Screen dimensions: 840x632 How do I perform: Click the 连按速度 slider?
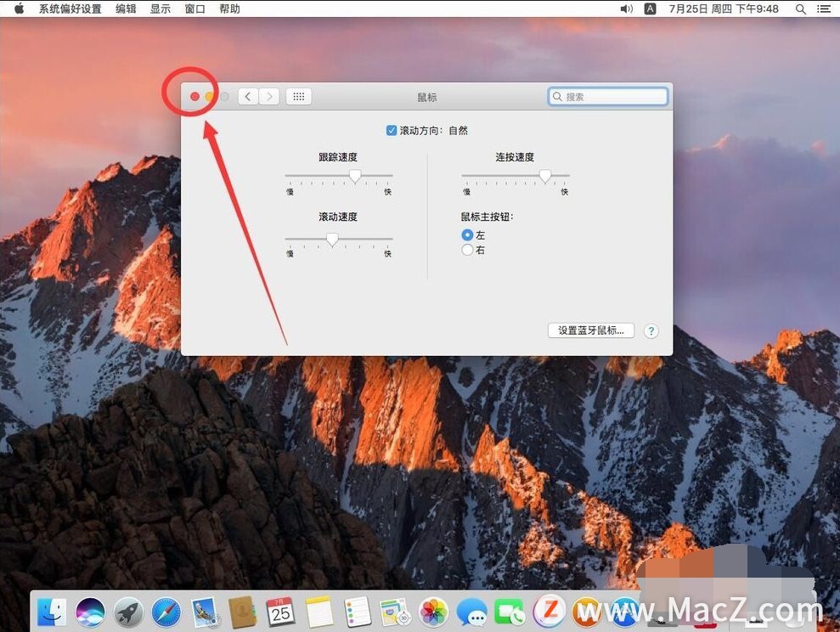point(516,176)
